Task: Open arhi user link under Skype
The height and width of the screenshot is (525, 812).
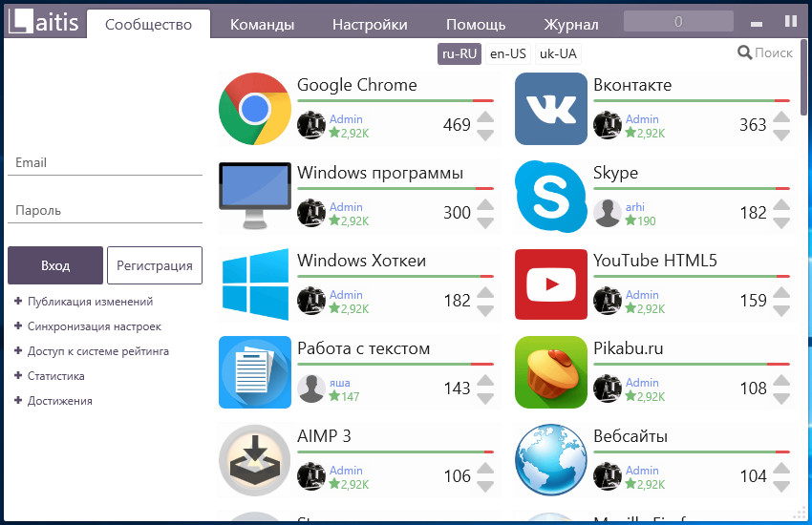Action: point(635,207)
